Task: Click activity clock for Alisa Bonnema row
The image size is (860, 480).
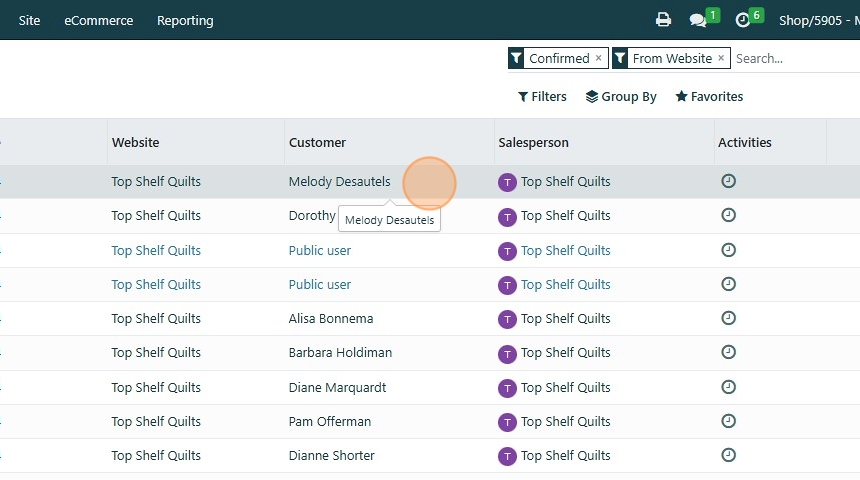Action: coord(729,318)
